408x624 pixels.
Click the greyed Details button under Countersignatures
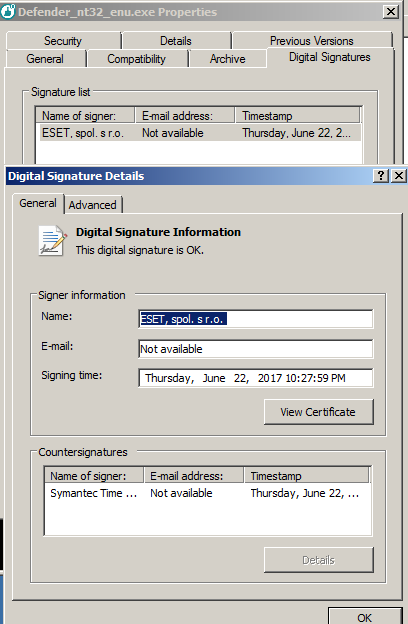318,560
